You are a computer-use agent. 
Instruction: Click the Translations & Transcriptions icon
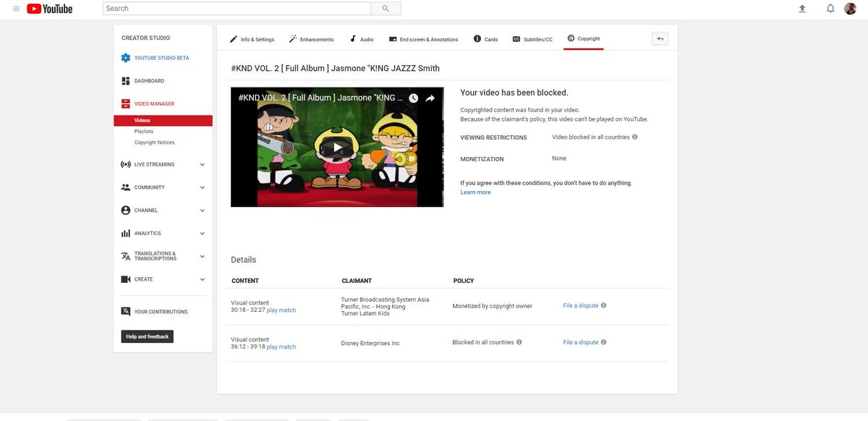pyautogui.click(x=126, y=256)
